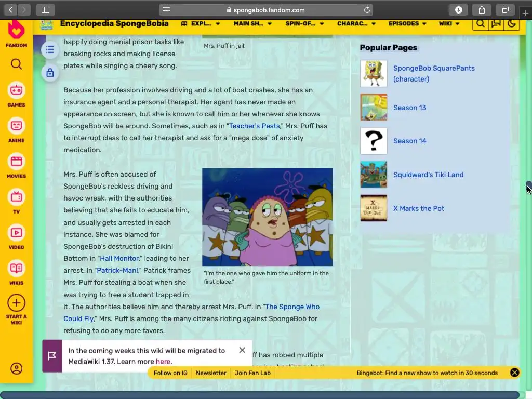532x399 pixels.
Task: Click the Encyclopedia SpongeBobia title
Action: [x=114, y=23]
